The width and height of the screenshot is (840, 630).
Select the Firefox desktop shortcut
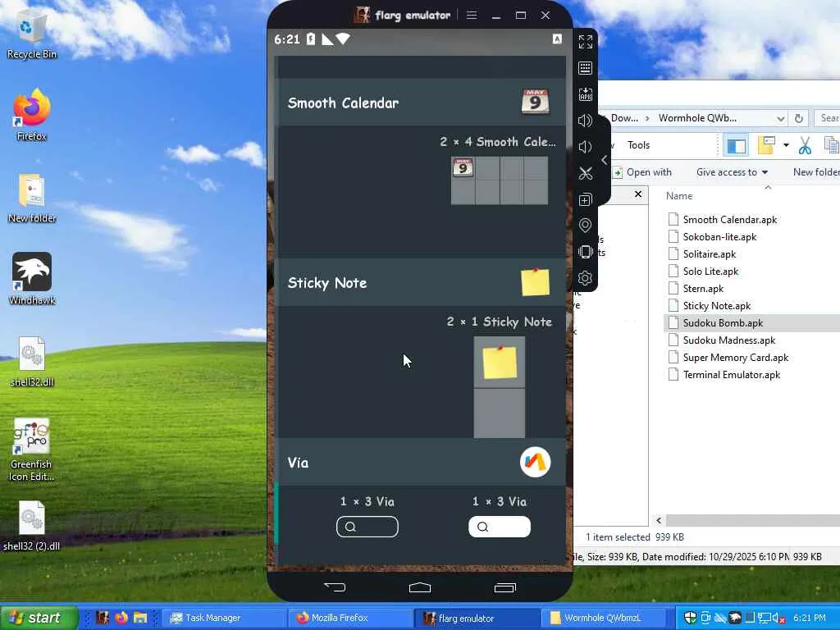point(32,115)
